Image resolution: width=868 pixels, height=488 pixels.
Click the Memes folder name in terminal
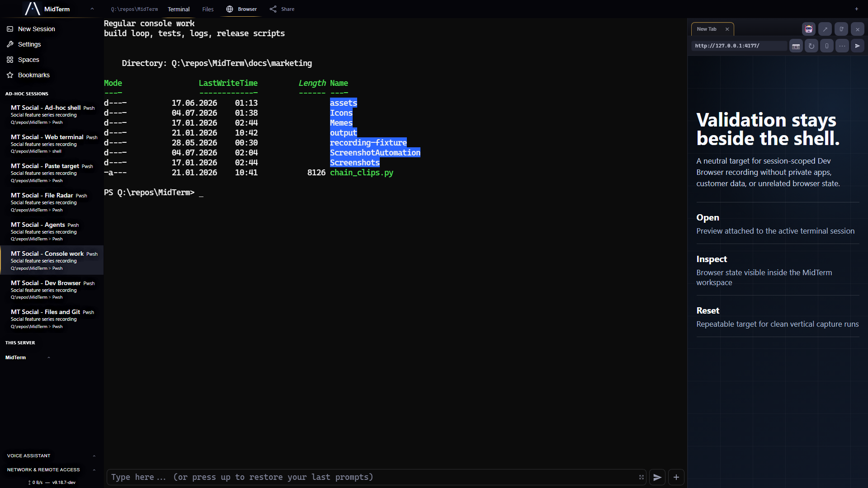341,123
